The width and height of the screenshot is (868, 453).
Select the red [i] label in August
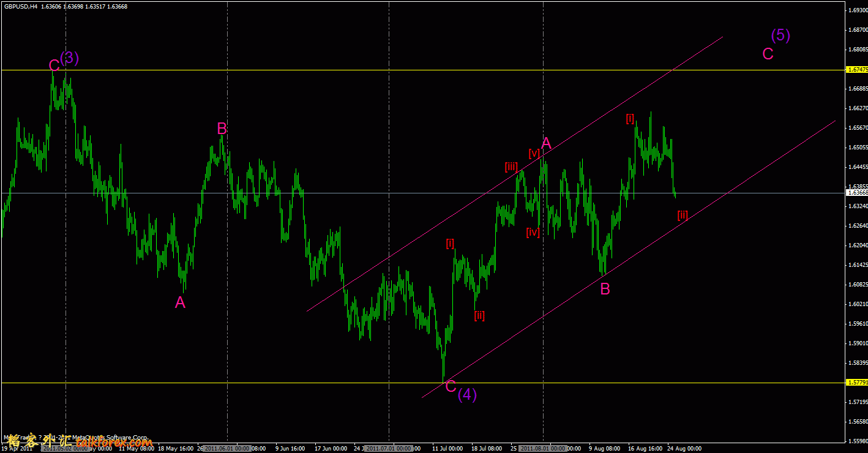(630, 118)
